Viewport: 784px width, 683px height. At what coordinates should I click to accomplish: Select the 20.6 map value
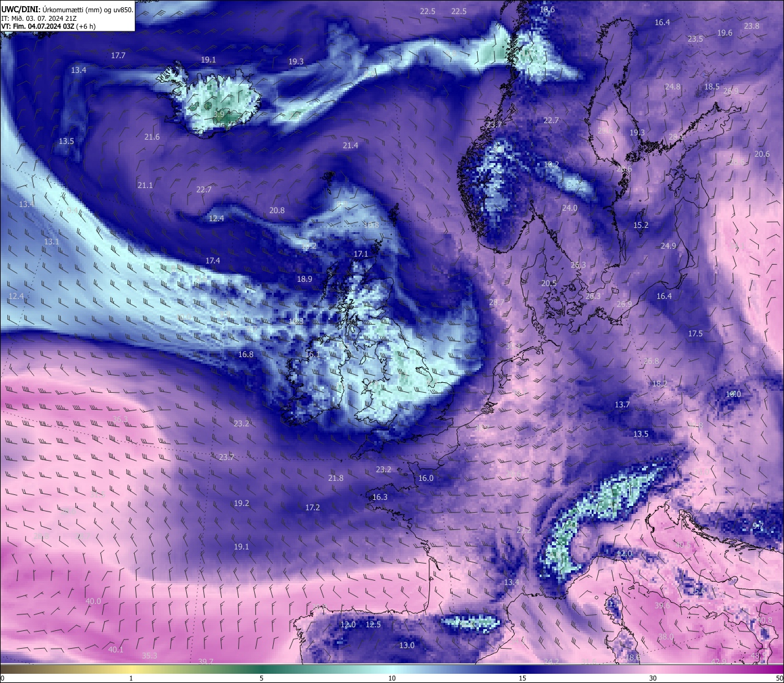point(762,154)
